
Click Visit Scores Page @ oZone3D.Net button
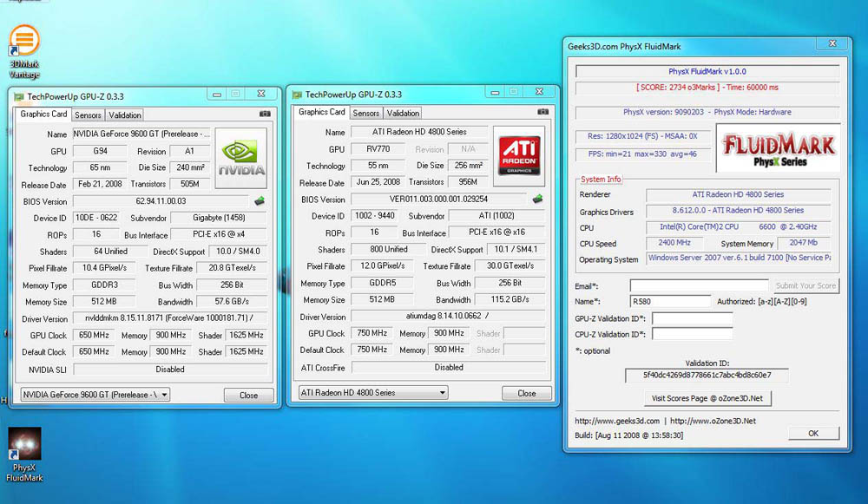click(x=707, y=398)
